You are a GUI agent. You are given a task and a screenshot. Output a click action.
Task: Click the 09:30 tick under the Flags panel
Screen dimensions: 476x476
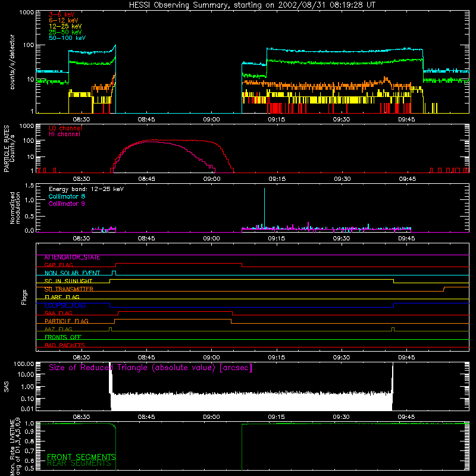[342, 358]
